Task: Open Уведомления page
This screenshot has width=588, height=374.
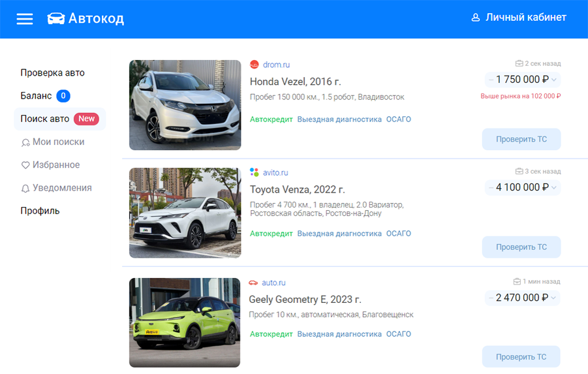Action: point(62,187)
